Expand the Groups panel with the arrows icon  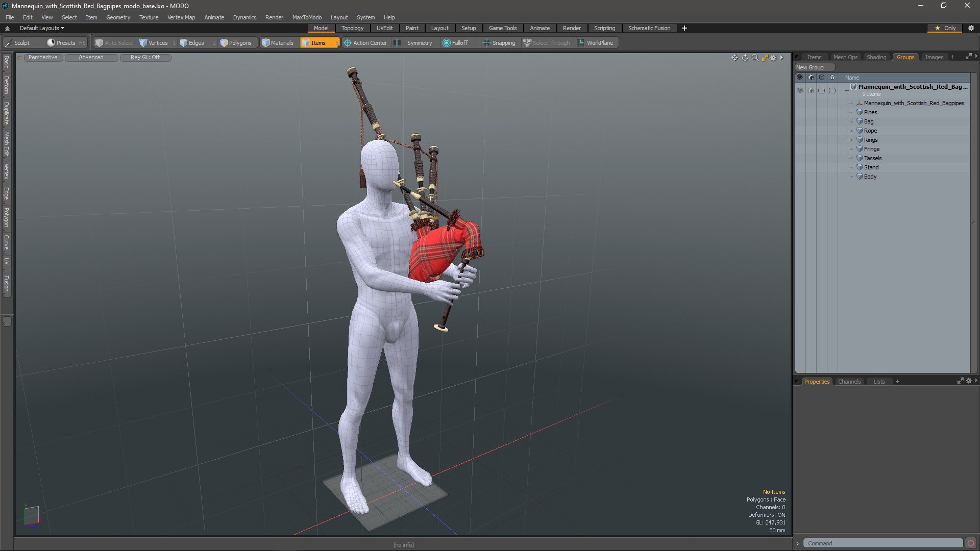(968, 57)
